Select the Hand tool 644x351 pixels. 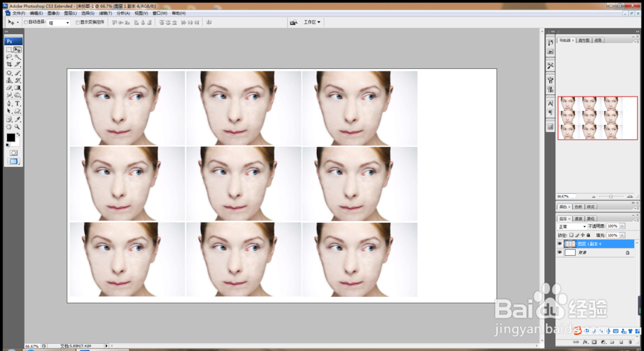[x=10, y=127]
